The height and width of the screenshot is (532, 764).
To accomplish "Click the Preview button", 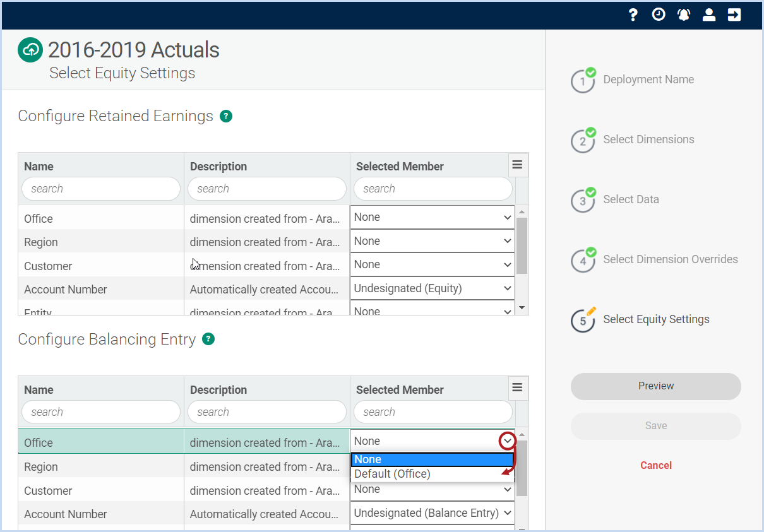I will [x=656, y=386].
